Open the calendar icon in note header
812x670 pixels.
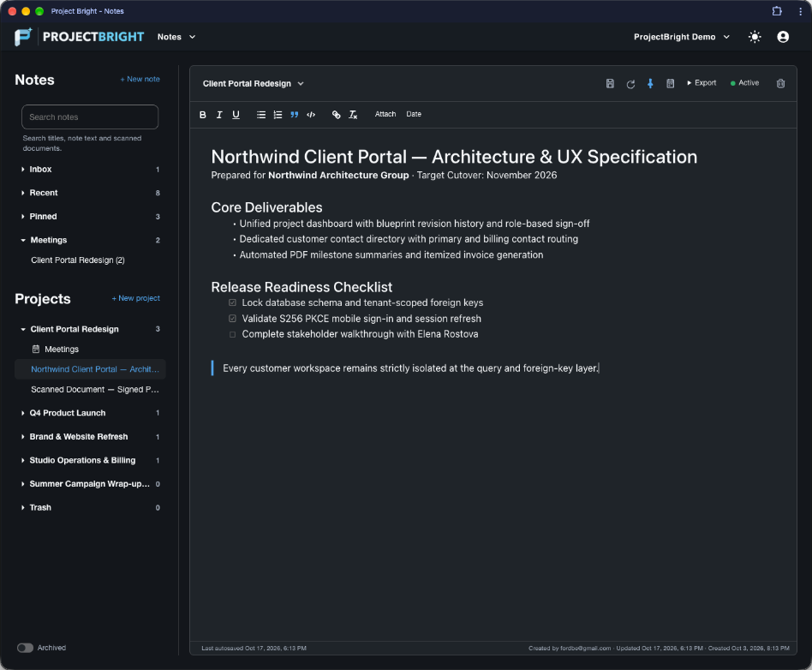(x=670, y=83)
